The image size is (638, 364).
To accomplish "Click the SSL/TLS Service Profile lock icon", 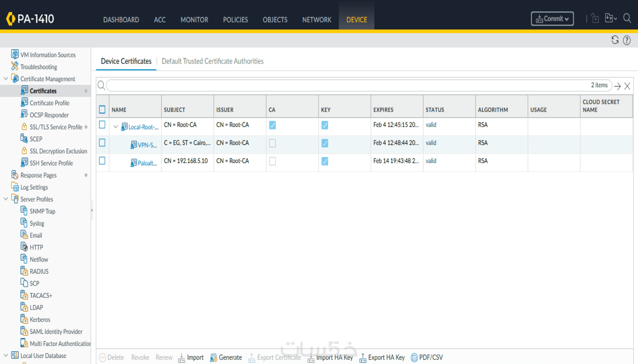I will (24, 126).
